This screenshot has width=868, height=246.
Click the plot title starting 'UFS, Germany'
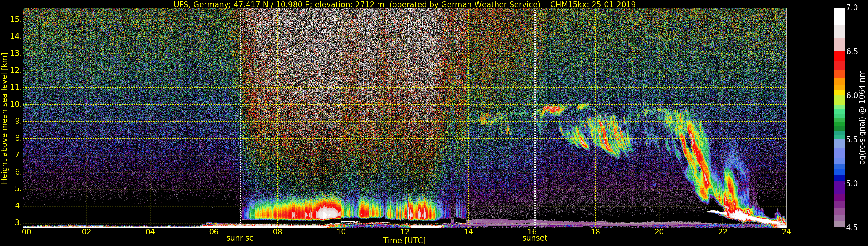(404, 4)
